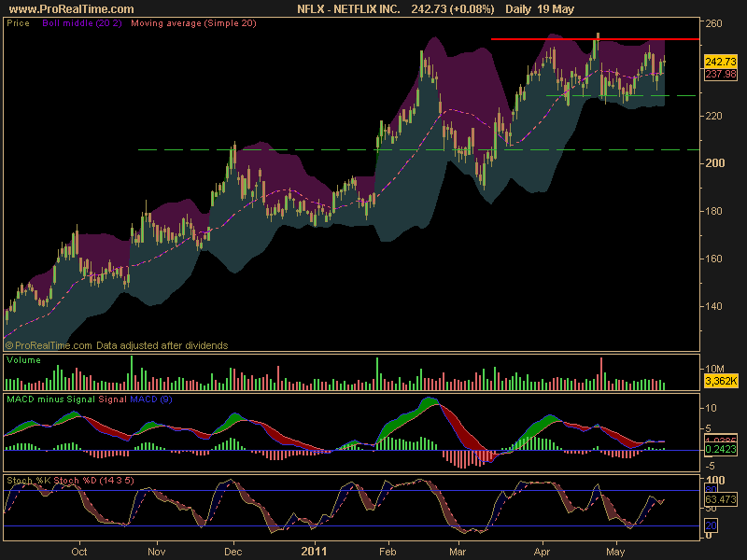Click the red Signal legend label

pyautogui.click(x=112, y=399)
